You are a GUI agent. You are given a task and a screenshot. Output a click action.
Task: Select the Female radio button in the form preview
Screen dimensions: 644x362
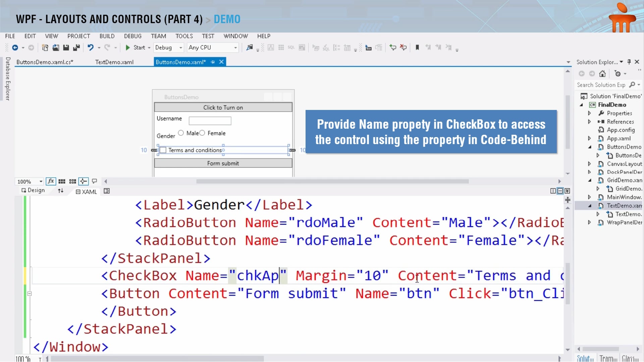click(x=202, y=133)
